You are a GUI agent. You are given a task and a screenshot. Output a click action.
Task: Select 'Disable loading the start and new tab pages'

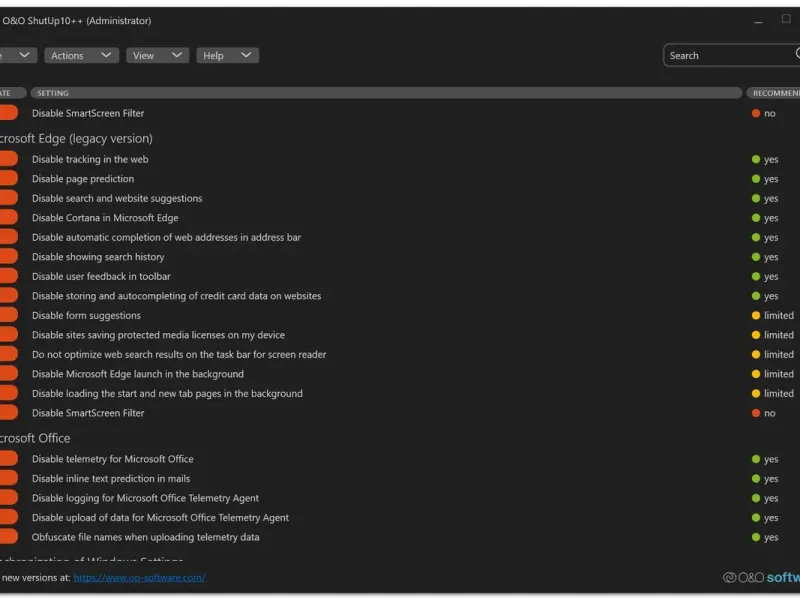167,393
